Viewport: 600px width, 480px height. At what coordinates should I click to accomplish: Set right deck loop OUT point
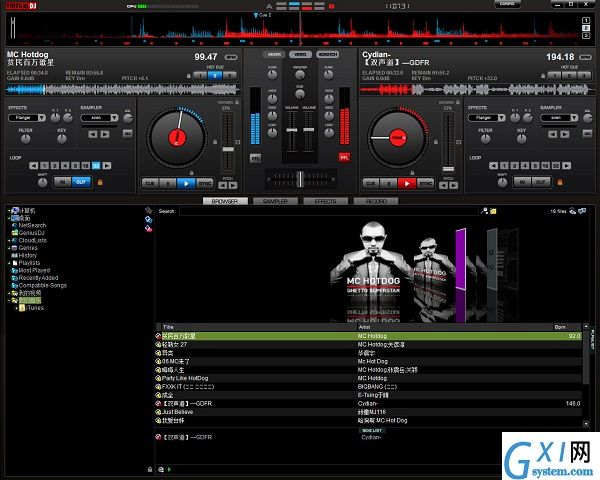coord(541,182)
